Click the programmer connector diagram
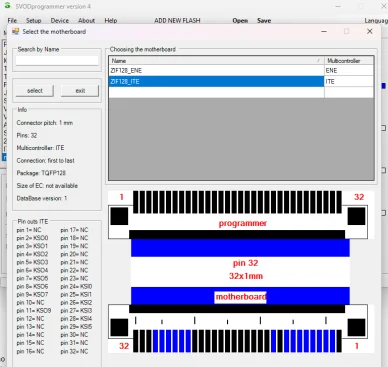 click(x=238, y=214)
